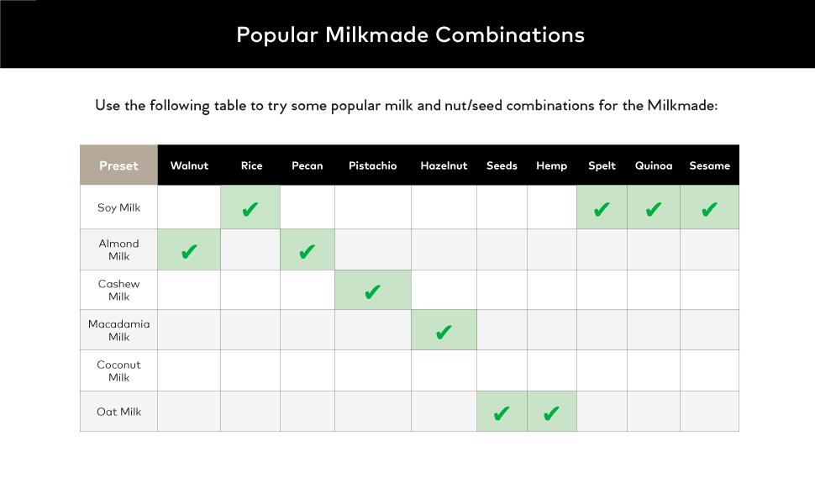Viewport: 815px width, 504px height.
Task: Select the Pistachio column header
Action: [x=372, y=165]
